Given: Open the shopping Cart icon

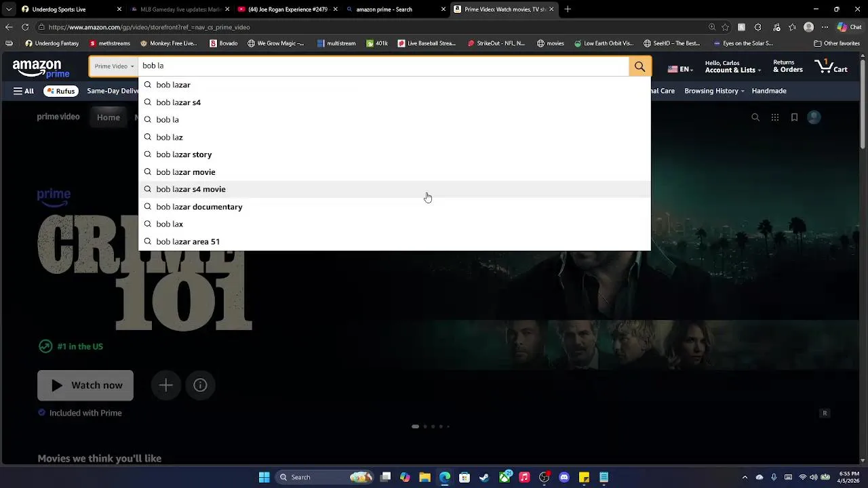Looking at the screenshot, I should coord(831,66).
